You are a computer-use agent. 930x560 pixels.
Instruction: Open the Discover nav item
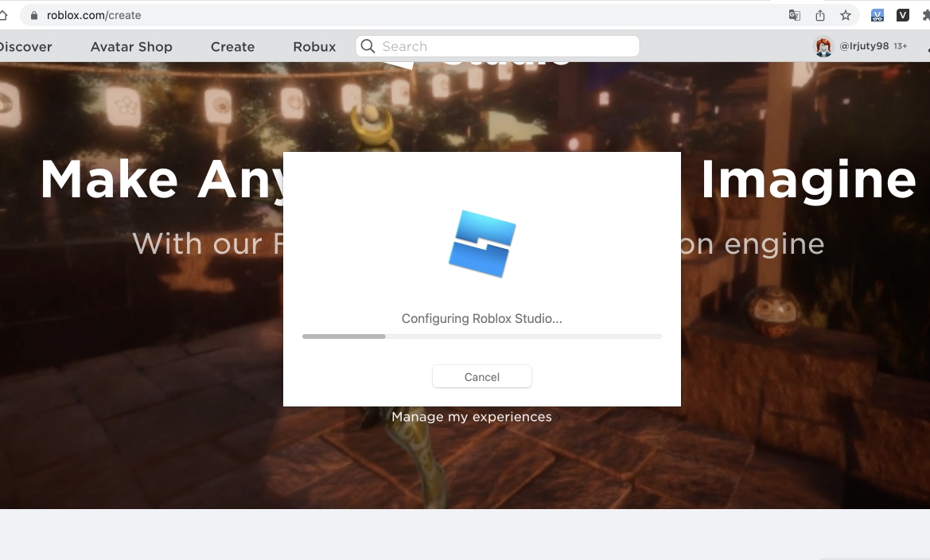pos(25,46)
